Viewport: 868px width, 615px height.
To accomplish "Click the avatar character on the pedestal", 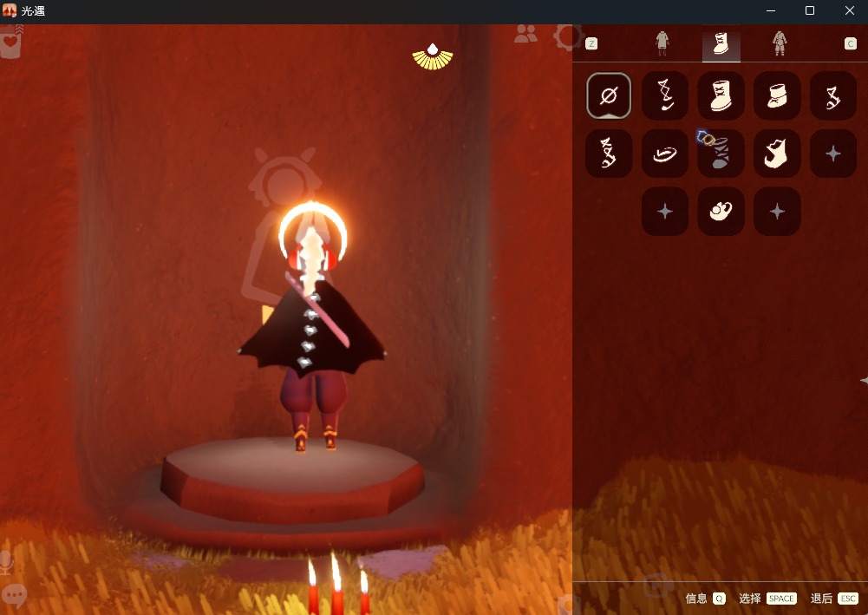I will (312, 327).
